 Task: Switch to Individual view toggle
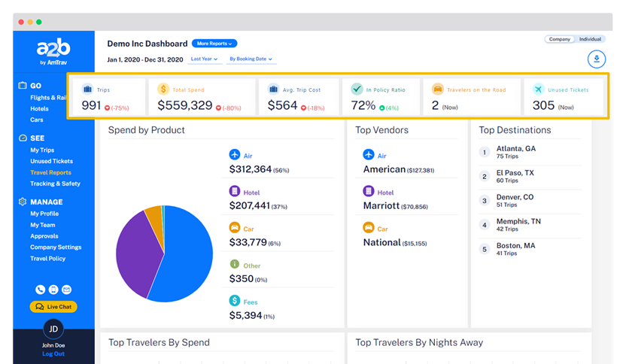(x=590, y=39)
